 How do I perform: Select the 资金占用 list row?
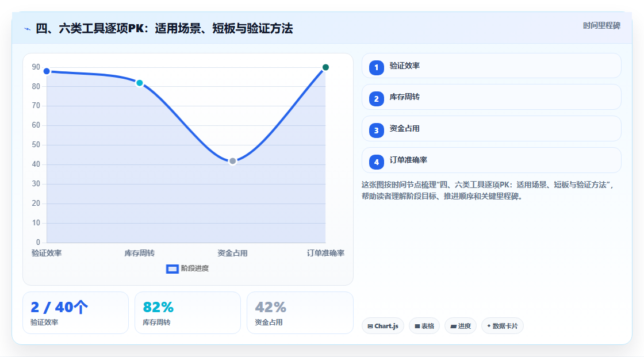(x=491, y=129)
